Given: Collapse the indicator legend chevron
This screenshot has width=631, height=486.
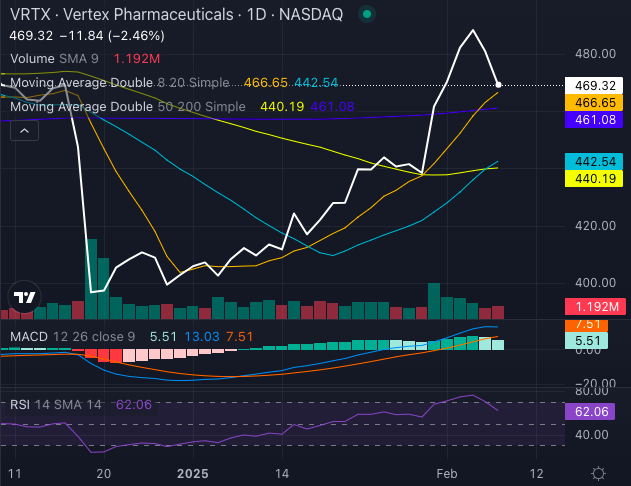Looking at the screenshot, I should point(25,129).
